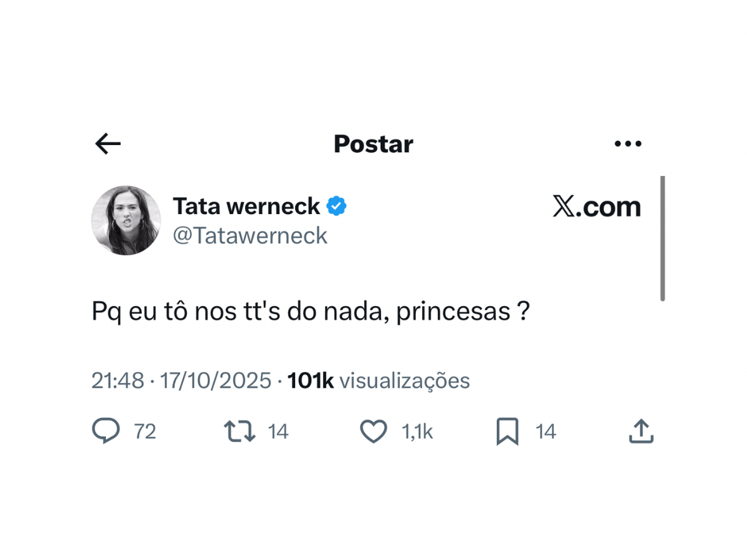View the 101k visualizações stats
The height and width of the screenshot is (560, 747).
point(378,381)
